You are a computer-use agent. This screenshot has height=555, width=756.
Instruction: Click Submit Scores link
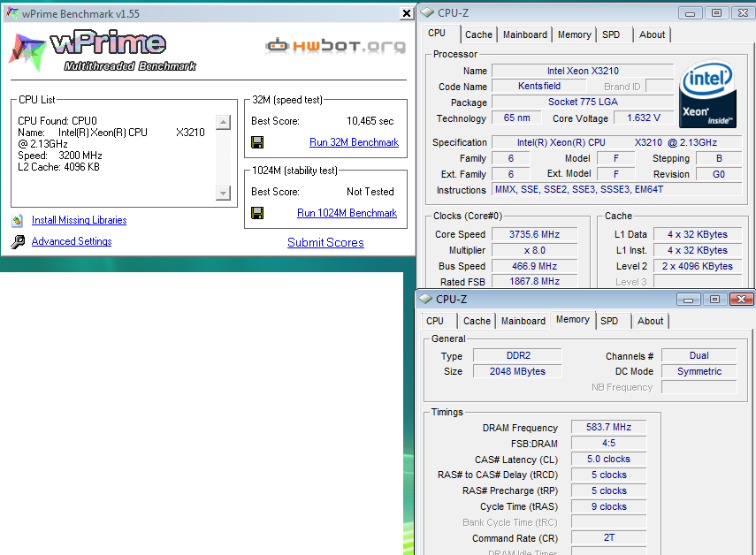tap(325, 242)
